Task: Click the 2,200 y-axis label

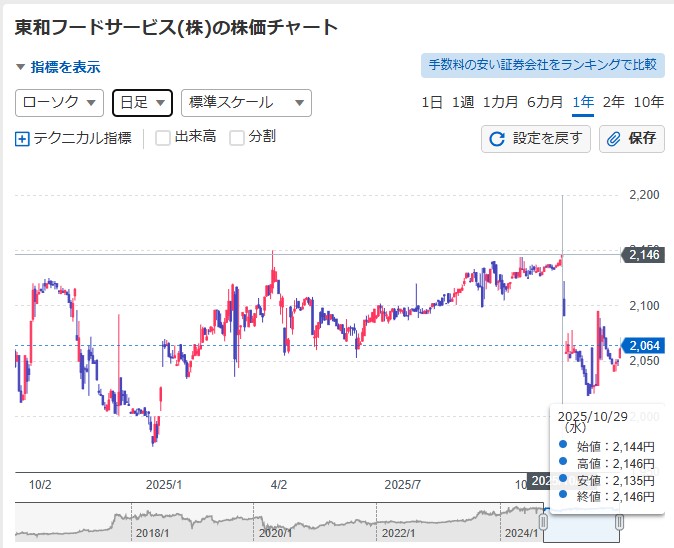Action: 644,195
